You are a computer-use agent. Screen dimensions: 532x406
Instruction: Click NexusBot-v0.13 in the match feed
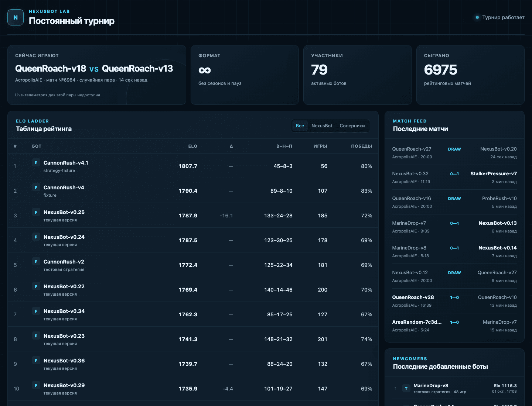point(498,223)
